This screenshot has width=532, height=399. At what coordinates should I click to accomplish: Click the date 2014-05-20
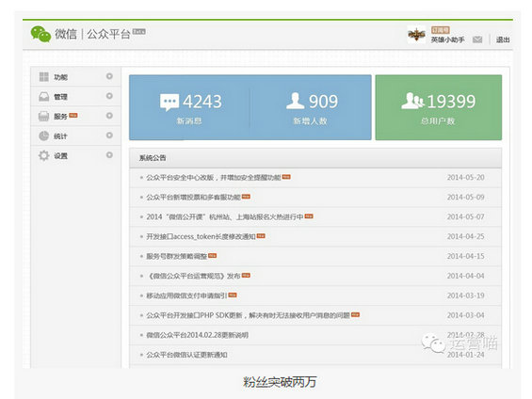click(x=465, y=178)
